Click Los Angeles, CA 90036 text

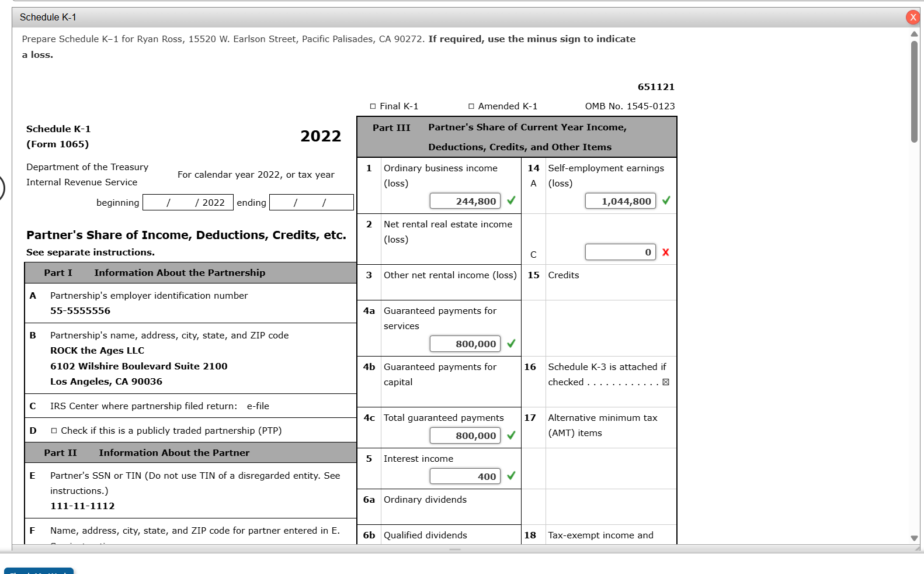click(x=106, y=382)
